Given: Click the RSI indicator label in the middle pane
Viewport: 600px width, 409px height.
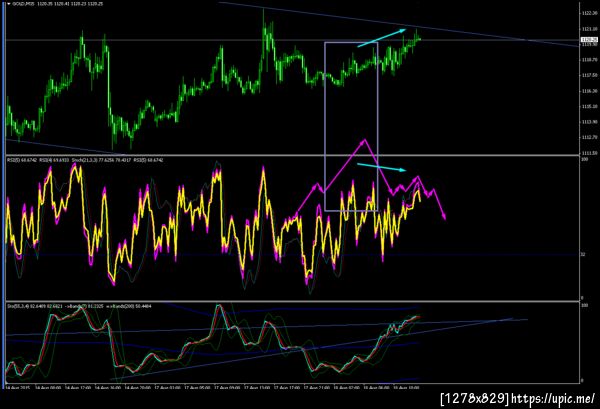Looking at the screenshot, I should (22, 160).
